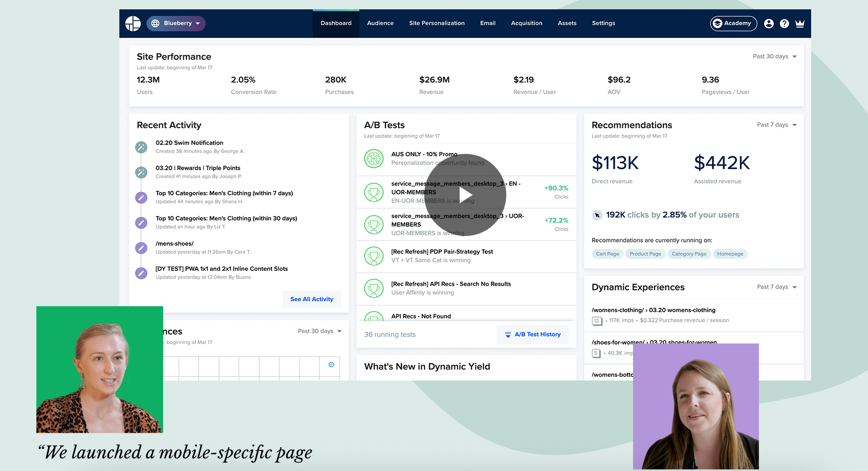868x471 pixels.
Task: Play the video overlay
Action: 465,195
